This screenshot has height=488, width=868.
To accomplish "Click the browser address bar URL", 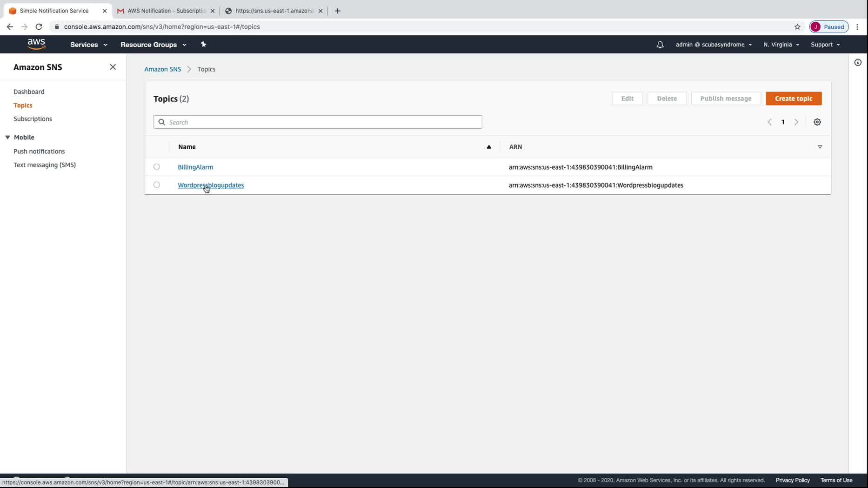I will click(x=162, y=27).
